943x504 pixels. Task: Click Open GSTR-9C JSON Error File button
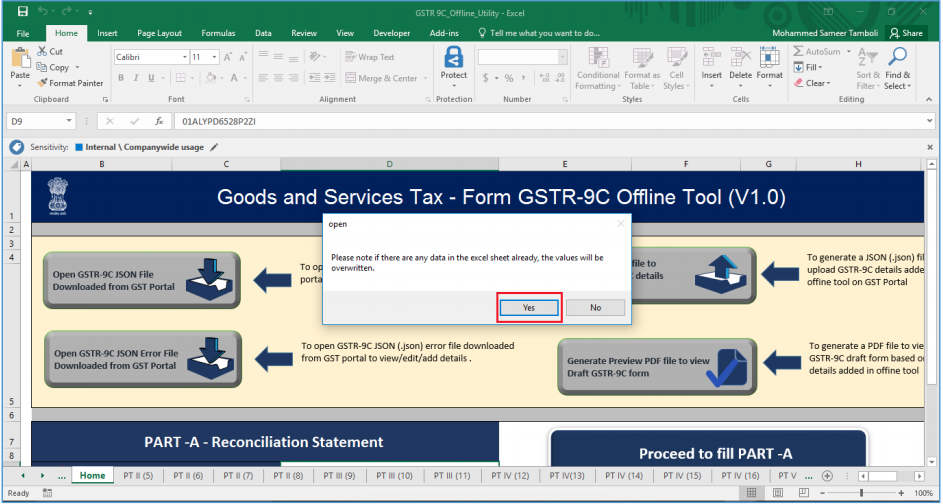point(143,359)
